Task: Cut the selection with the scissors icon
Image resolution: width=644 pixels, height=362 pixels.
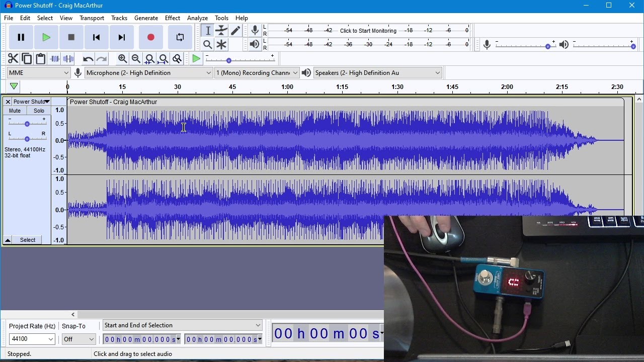Action: (x=13, y=59)
